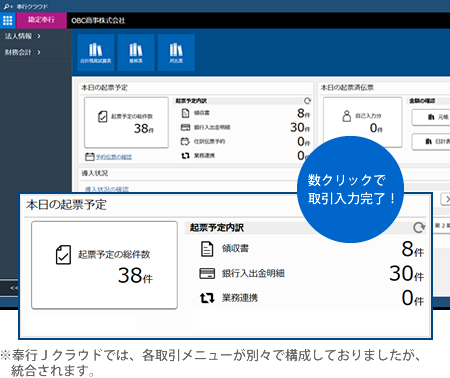The height and width of the screenshot is (378, 450).
Task: Open the enlarged 起票予定の総件数 38件 card
Action: pos(104,265)
